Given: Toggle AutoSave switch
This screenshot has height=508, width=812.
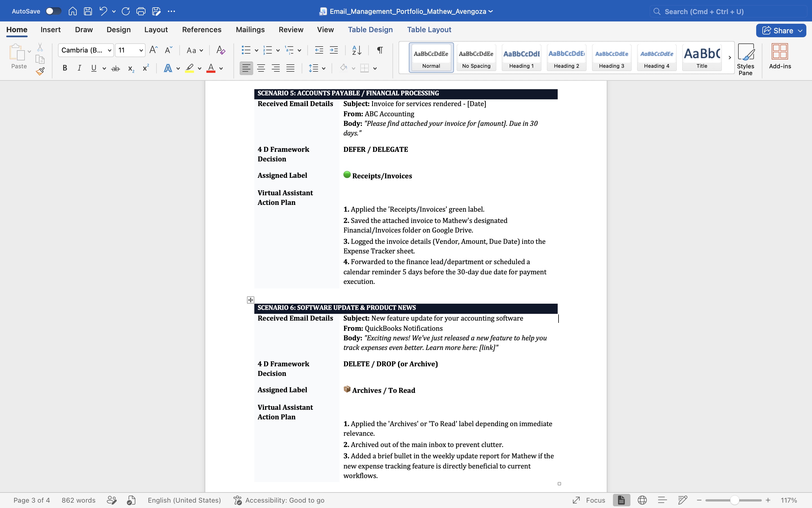Looking at the screenshot, I should tap(53, 11).
